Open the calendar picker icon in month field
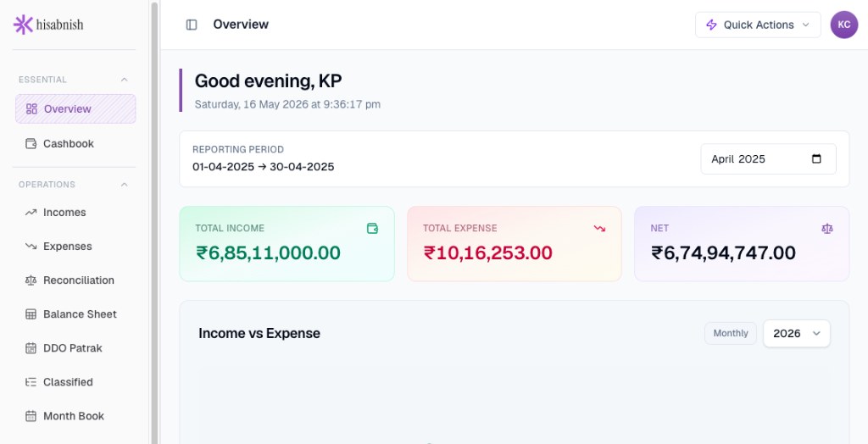This screenshot has height=444, width=868. pos(816,159)
